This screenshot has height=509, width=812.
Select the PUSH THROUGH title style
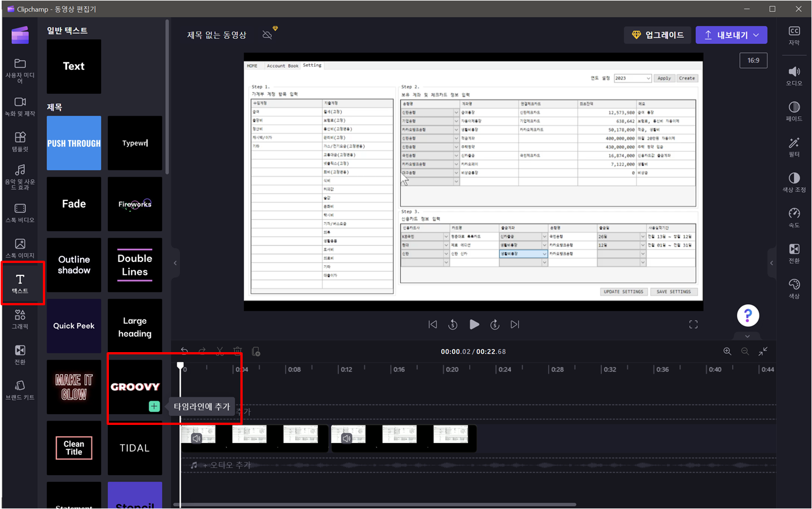click(74, 143)
